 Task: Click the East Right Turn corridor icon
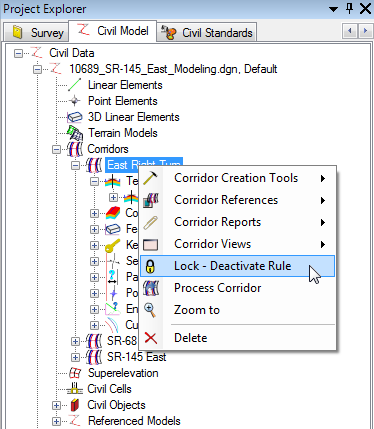(x=94, y=165)
